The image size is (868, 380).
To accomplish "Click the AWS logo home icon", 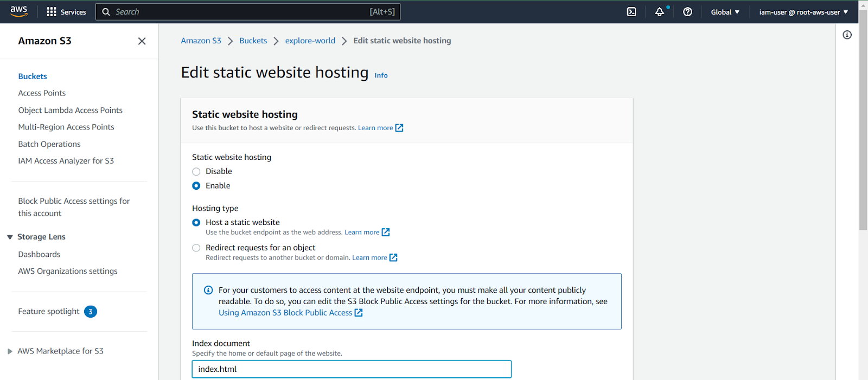I will pyautogui.click(x=18, y=11).
